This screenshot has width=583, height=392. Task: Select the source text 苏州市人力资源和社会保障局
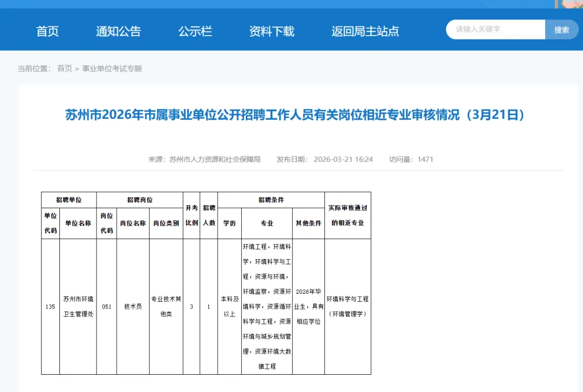pyautogui.click(x=215, y=159)
